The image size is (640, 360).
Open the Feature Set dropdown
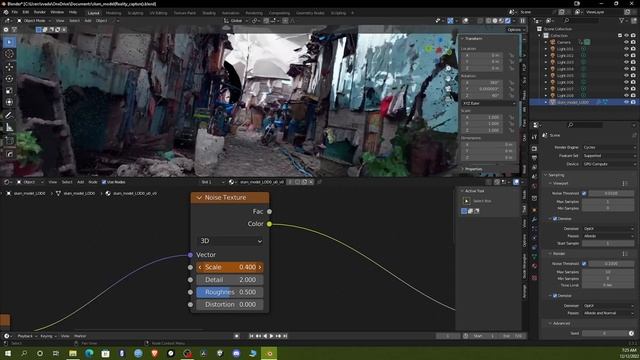[x=608, y=156]
